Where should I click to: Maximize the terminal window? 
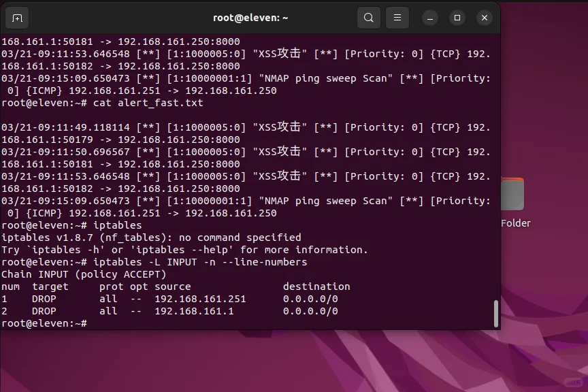point(457,18)
